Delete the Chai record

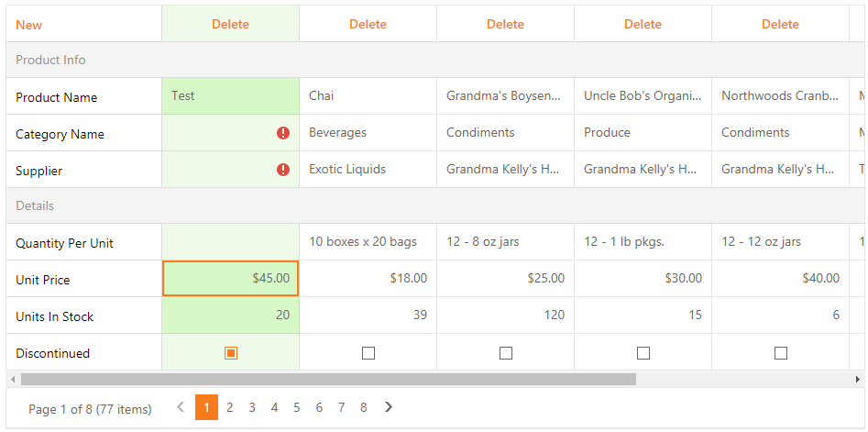[x=368, y=24]
